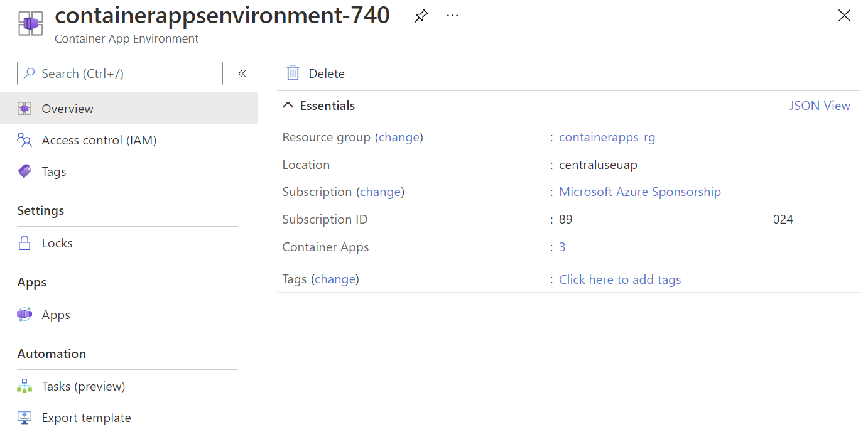Viewport: 868px width, 444px height.
Task: Change the subscription
Action: [x=380, y=192]
